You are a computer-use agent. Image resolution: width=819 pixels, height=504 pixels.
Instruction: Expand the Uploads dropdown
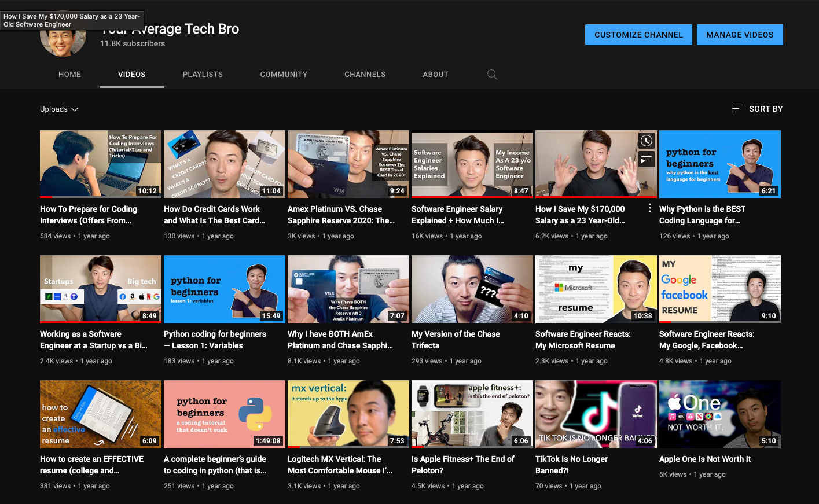59,109
